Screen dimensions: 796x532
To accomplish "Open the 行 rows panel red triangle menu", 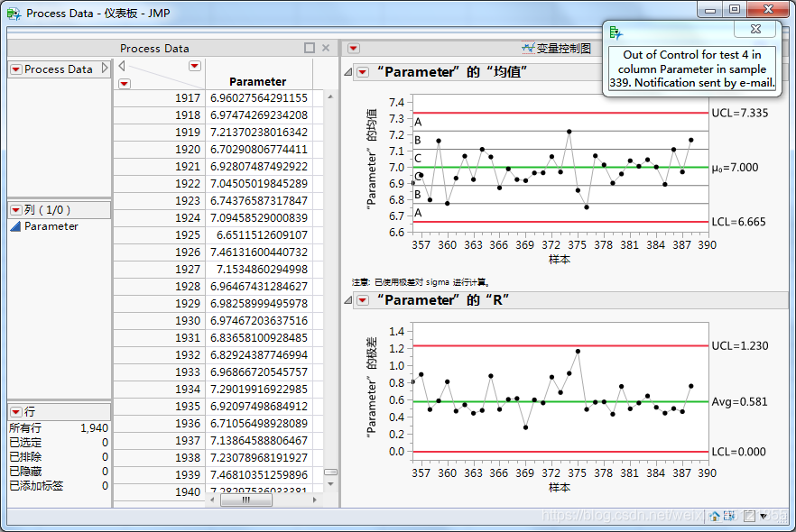I will 16,412.
